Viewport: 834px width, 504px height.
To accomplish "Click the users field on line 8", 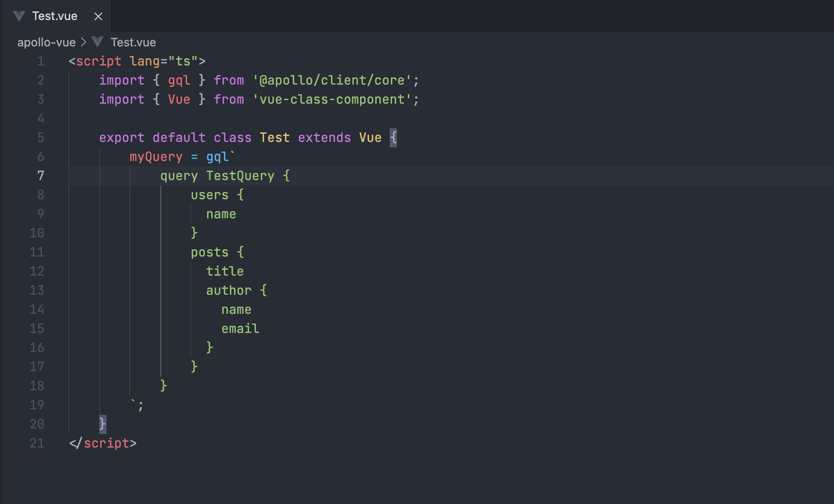I will (x=209, y=195).
